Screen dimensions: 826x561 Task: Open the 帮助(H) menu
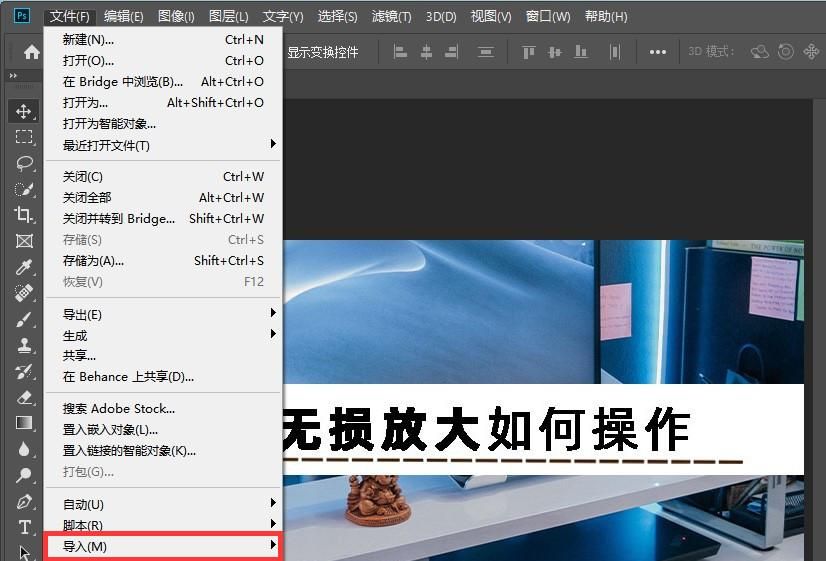pyautogui.click(x=606, y=16)
